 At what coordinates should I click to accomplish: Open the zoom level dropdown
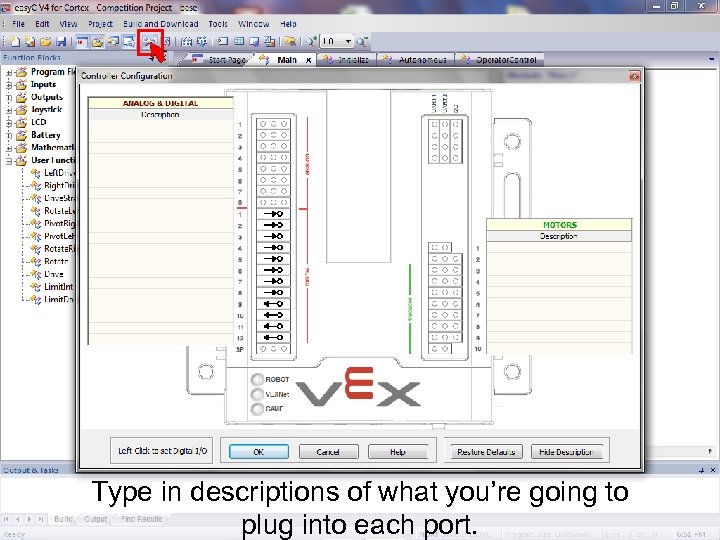[349, 42]
